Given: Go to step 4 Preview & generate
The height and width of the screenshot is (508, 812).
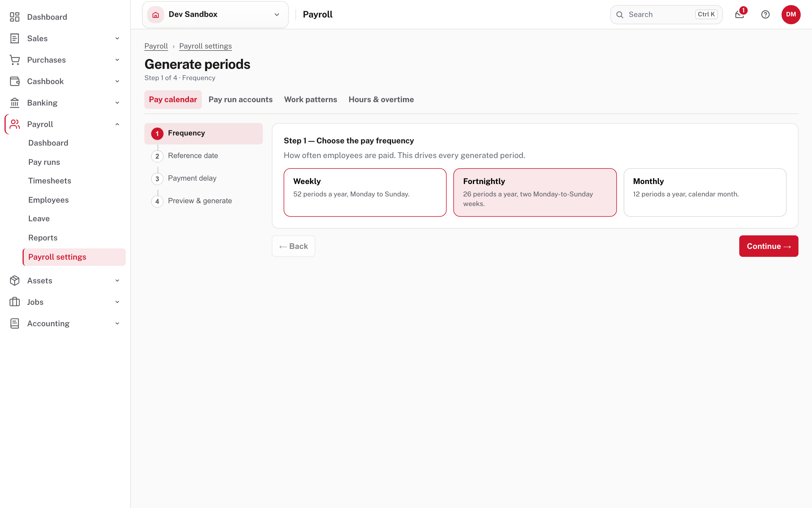Looking at the screenshot, I should tap(204, 201).
